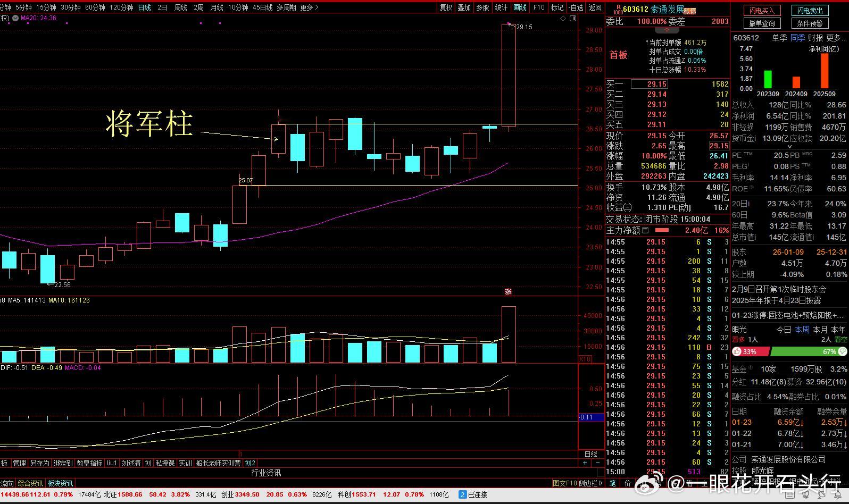Click the 闪电买入 quick buy button
849x504 pixels.
(x=762, y=11)
